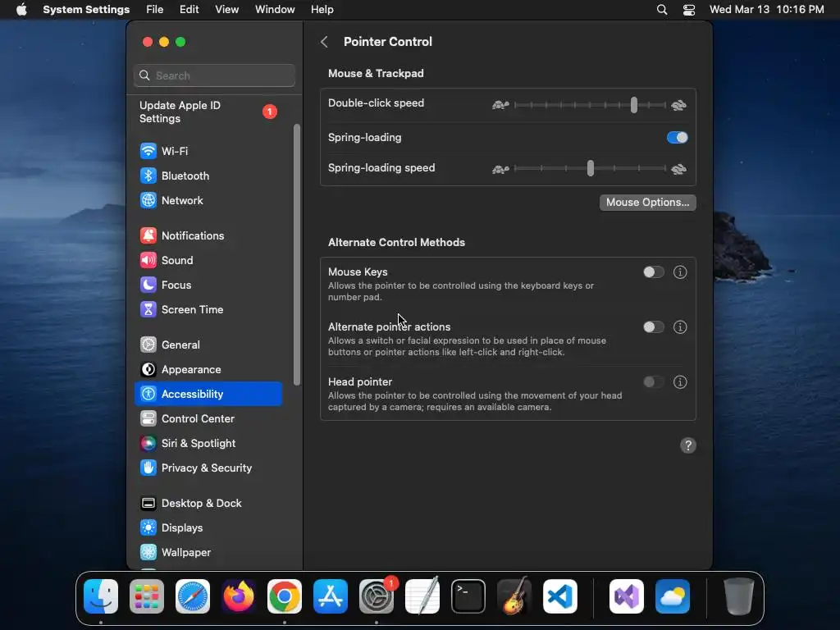Image resolution: width=840 pixels, height=630 pixels.
Task: Click the sidebar scrollbar
Action: [x=297, y=255]
